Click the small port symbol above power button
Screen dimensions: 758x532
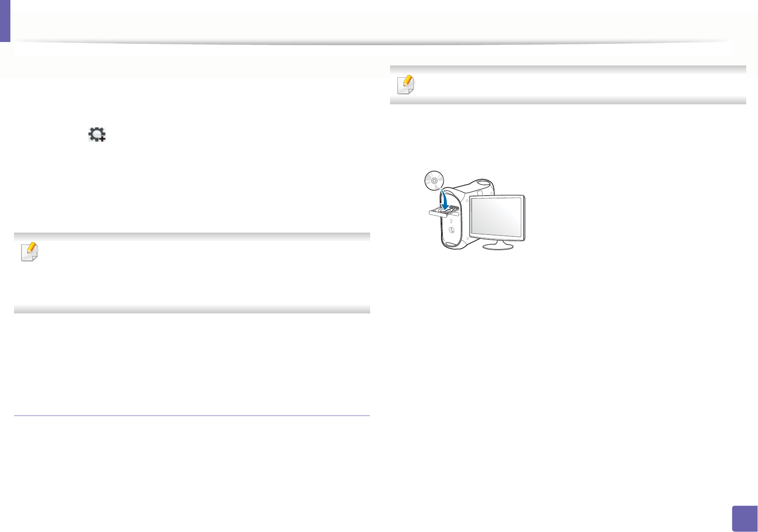click(451, 222)
